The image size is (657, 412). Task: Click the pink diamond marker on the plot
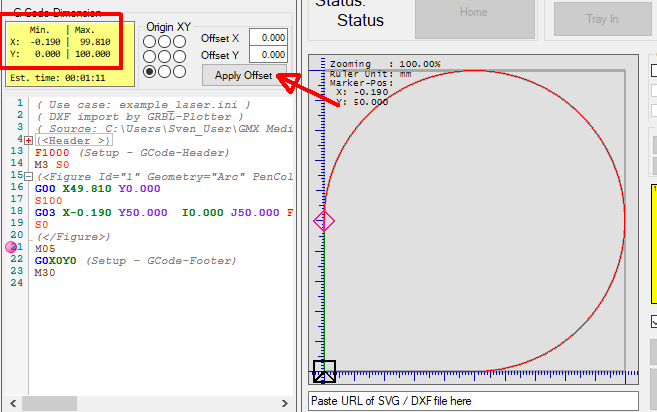tap(323, 221)
